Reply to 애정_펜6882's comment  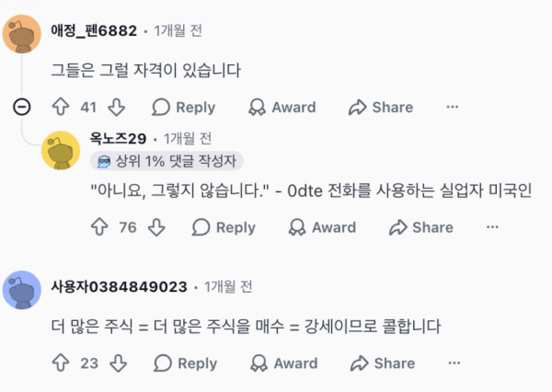(x=184, y=107)
